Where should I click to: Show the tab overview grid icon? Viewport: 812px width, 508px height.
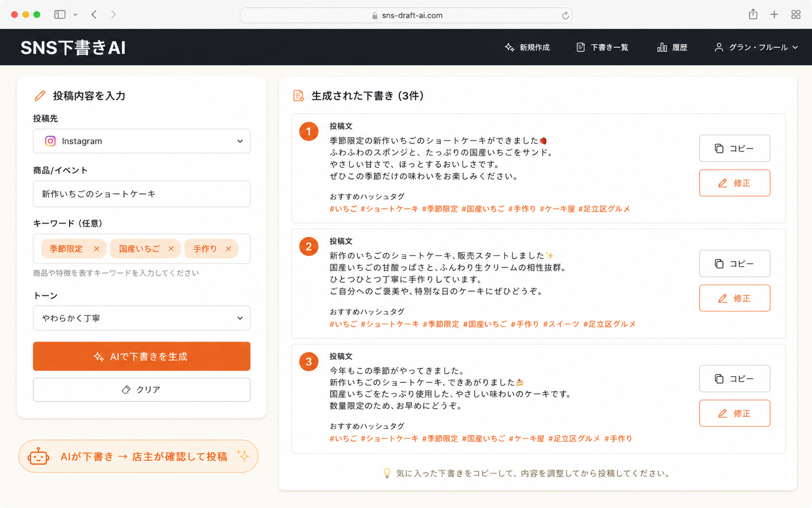point(796,15)
